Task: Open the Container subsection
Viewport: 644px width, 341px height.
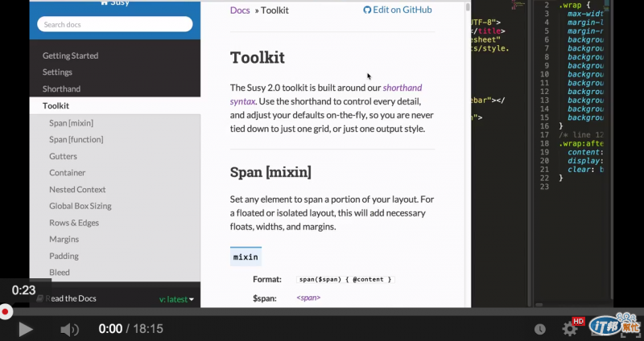Action: click(67, 173)
